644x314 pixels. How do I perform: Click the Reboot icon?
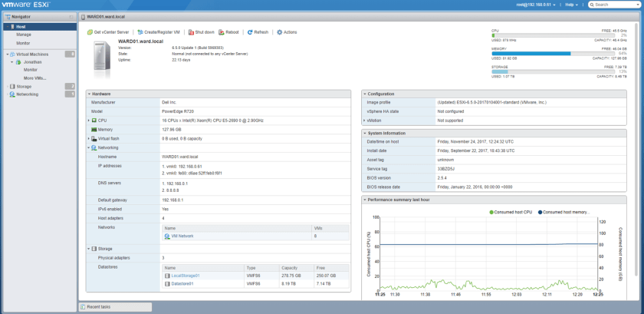222,32
